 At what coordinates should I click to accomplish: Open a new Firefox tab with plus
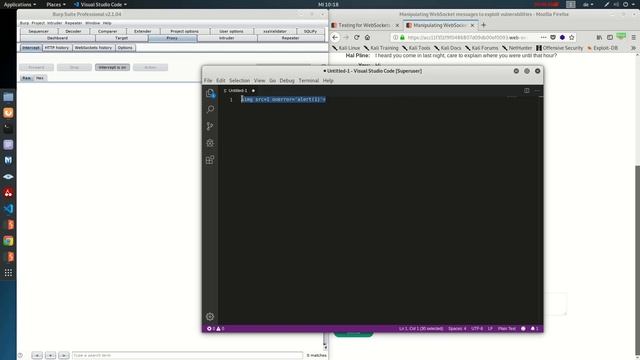[x=484, y=25]
